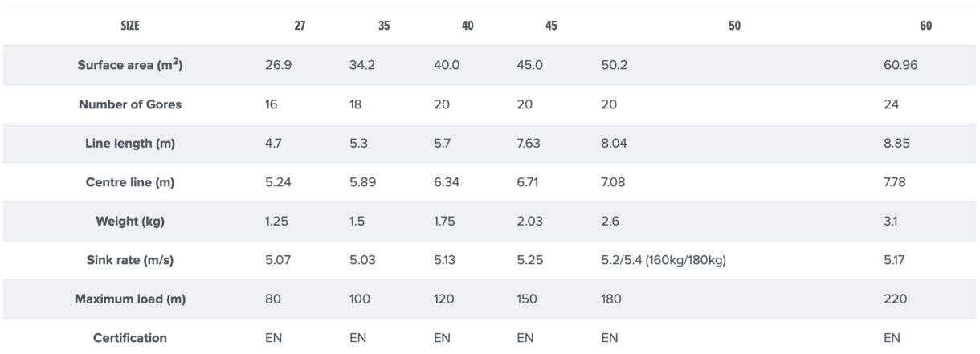The image size is (980, 354).
Task: Select the Sink rate row label
Action: tap(132, 260)
